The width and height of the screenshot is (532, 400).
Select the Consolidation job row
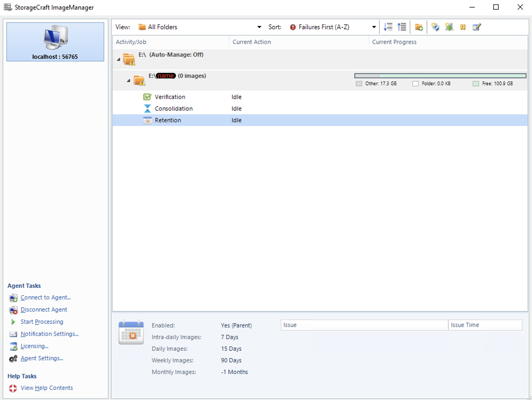tap(320, 108)
